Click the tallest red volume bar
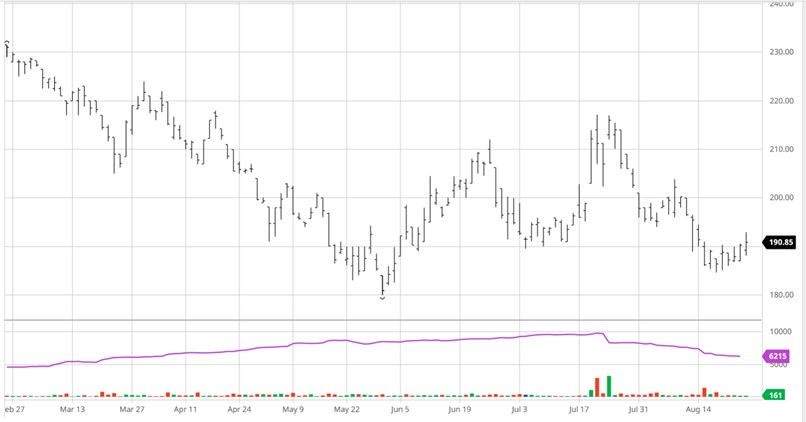Viewport: 806px width, 422px height. coord(597,388)
